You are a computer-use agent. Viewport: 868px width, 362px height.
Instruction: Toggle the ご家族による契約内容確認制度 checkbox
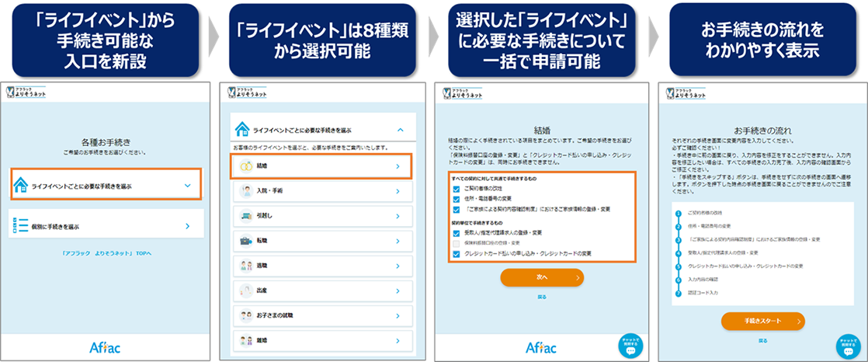click(457, 209)
